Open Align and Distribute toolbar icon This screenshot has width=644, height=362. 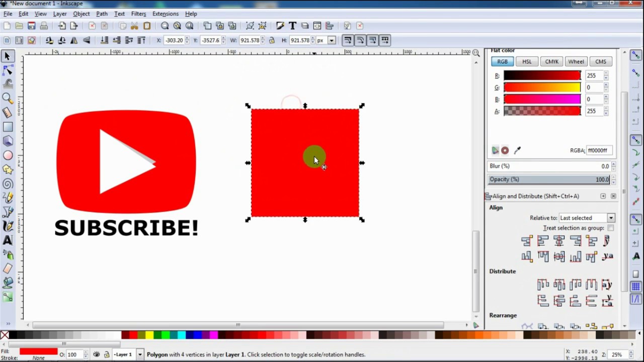point(330,26)
